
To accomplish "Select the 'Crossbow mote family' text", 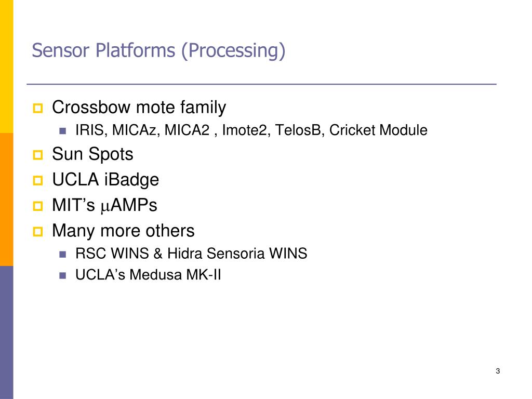I will pos(139,108).
